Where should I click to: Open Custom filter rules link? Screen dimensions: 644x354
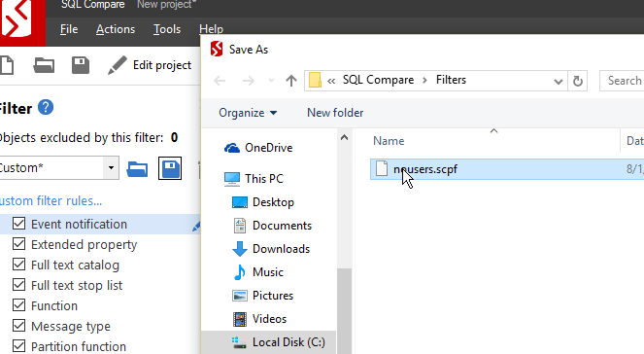tap(51, 201)
